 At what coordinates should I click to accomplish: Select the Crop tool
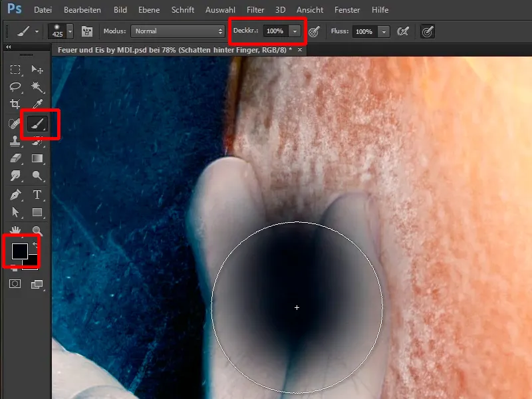(x=15, y=105)
